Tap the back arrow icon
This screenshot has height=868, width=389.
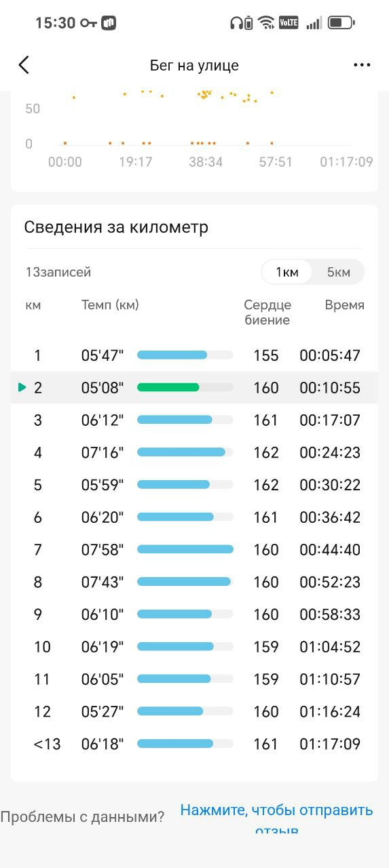click(x=24, y=65)
